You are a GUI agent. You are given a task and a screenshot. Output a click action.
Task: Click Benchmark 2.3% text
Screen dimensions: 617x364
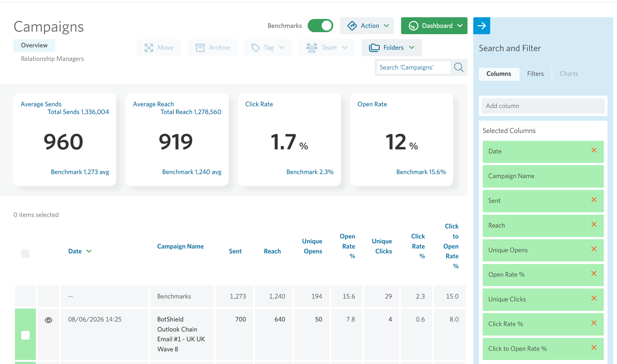click(x=310, y=172)
